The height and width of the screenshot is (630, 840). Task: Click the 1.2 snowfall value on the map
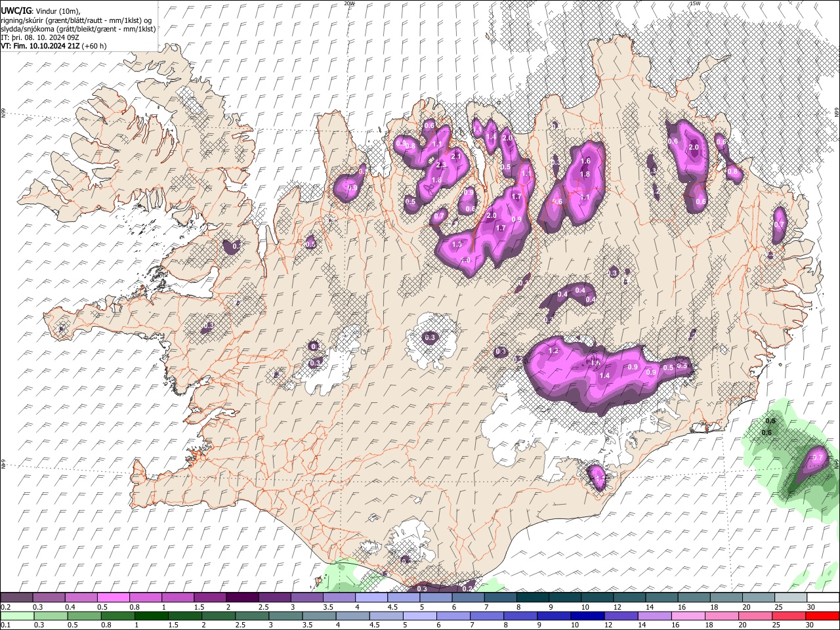[553, 351]
